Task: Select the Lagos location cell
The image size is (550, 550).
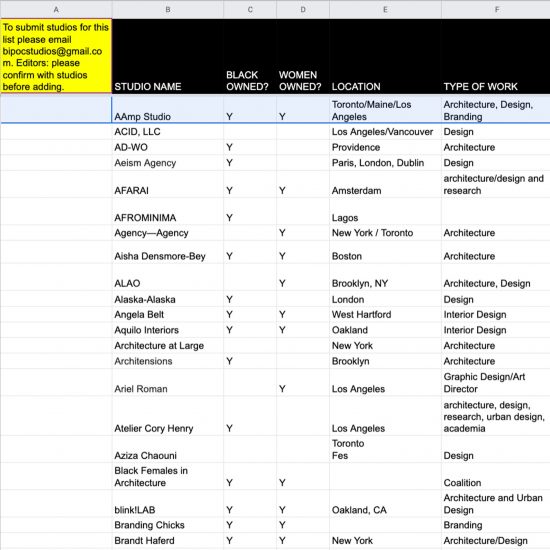Action: point(385,212)
